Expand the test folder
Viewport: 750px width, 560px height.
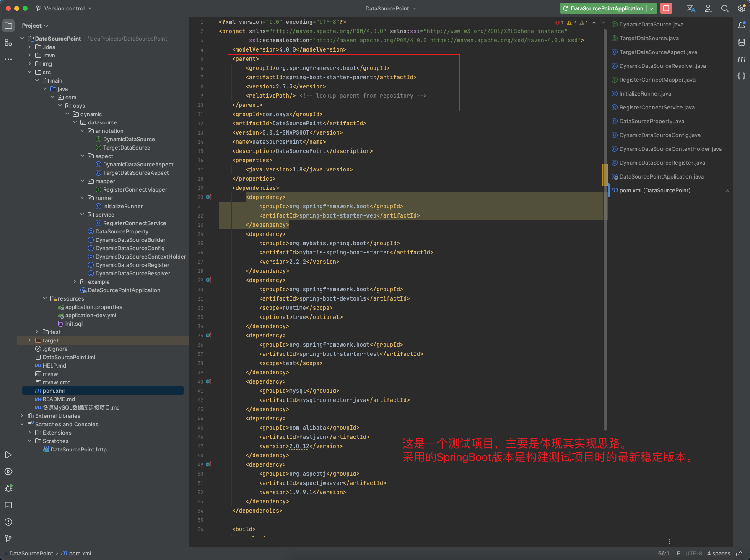point(37,332)
